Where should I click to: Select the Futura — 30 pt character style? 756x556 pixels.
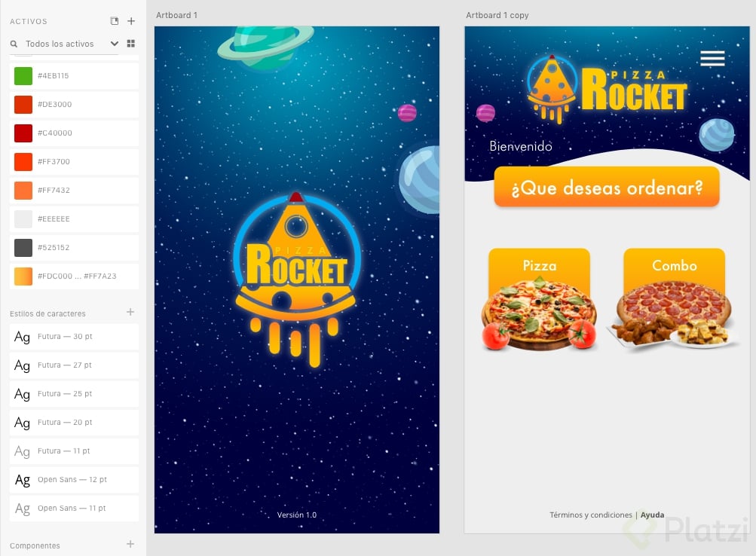pos(74,336)
